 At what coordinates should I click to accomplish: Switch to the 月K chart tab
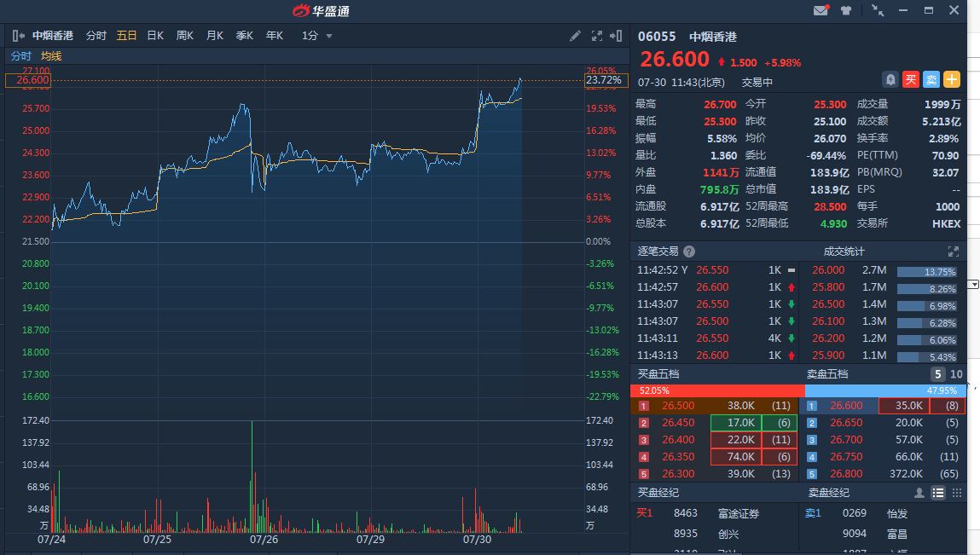(x=214, y=36)
